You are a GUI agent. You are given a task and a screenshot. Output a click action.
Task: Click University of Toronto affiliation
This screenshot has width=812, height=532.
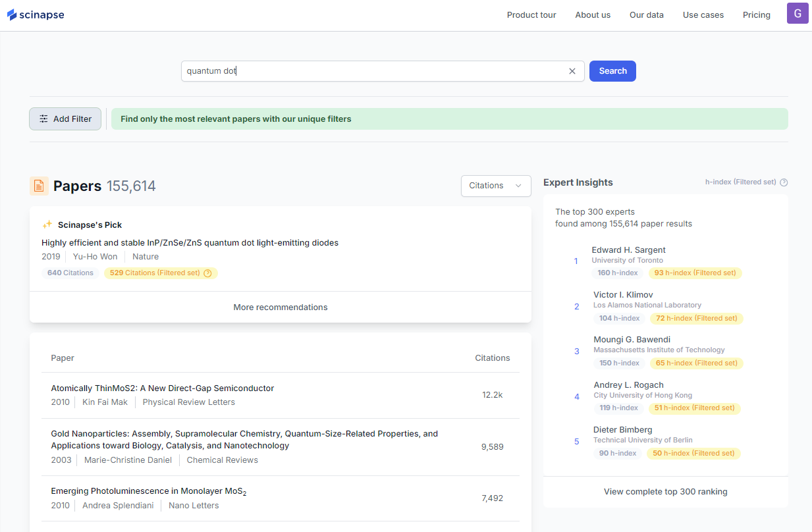[627, 260]
